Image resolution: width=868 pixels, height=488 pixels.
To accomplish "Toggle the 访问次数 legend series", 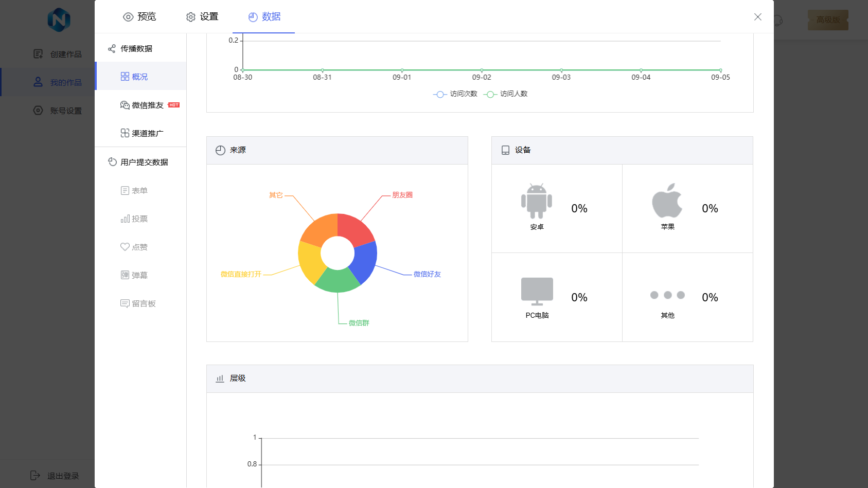I will point(456,94).
